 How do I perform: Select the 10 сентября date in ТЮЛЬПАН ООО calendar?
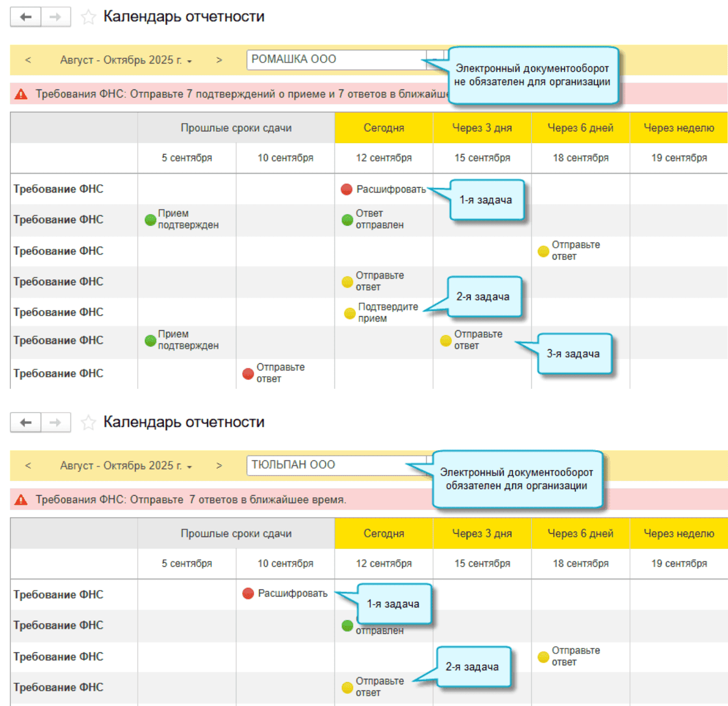coord(286,563)
